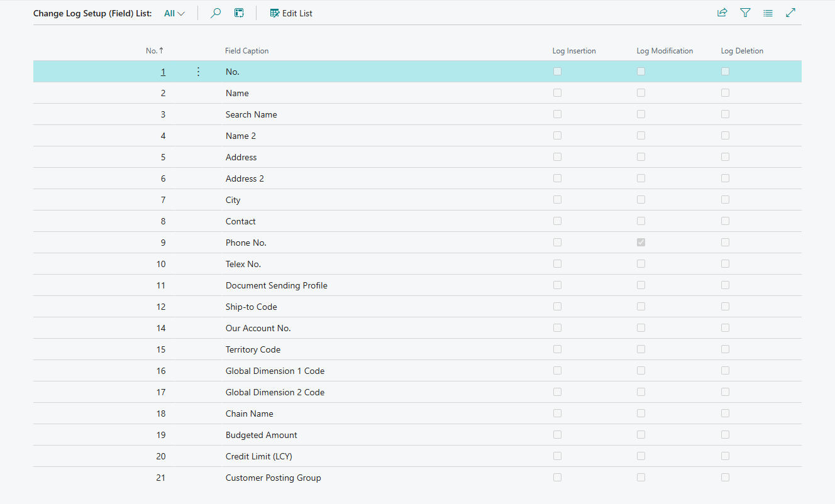Click Global Dimension 1 Code caption
This screenshot has height=504, width=835.
(x=275, y=371)
